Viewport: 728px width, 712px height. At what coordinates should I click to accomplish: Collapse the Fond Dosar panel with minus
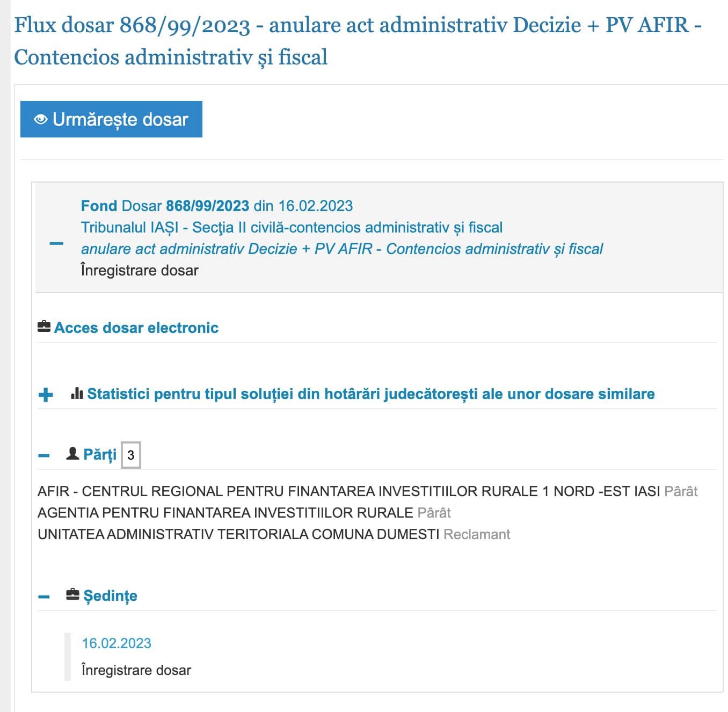(56, 243)
